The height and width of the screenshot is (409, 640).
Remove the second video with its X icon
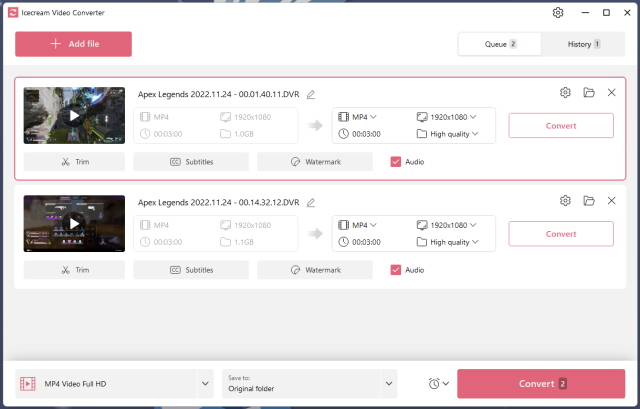click(x=612, y=200)
